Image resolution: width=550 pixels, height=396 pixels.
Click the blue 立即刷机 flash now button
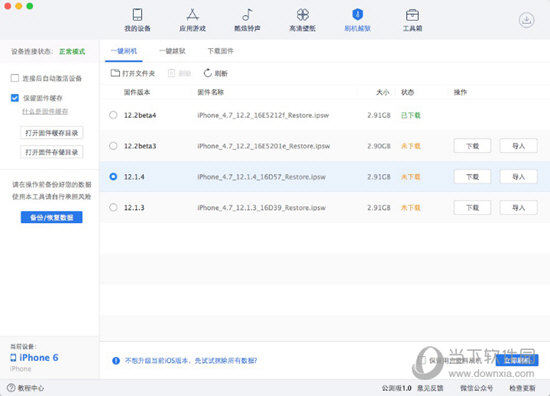click(x=517, y=360)
